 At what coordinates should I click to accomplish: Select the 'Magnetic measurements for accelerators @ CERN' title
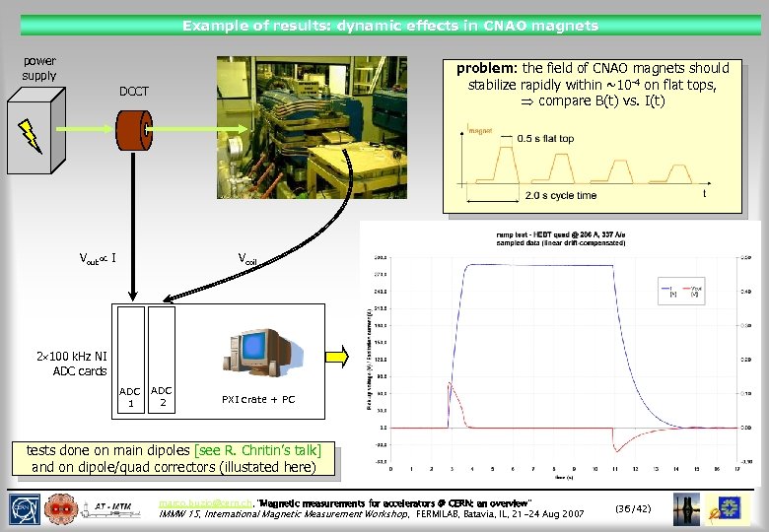point(394,503)
